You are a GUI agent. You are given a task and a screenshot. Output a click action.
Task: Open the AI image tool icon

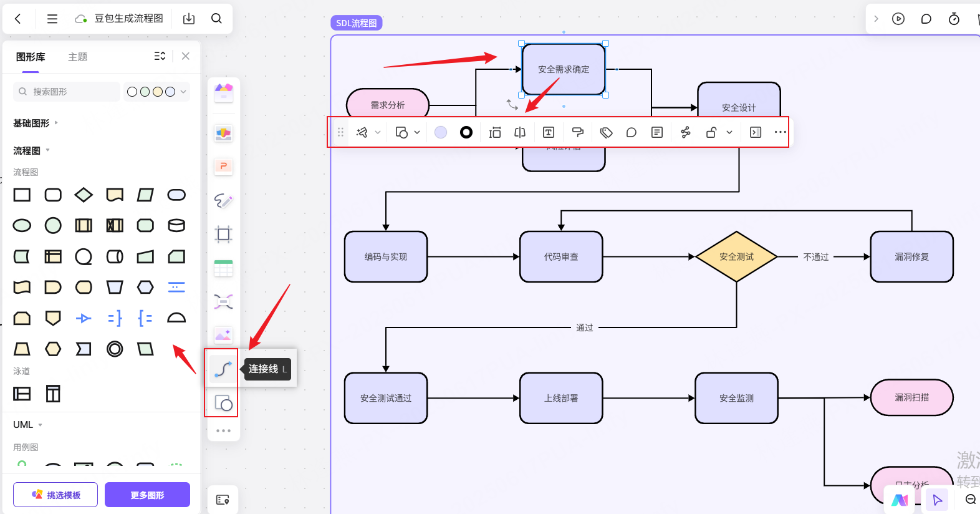tap(223, 336)
